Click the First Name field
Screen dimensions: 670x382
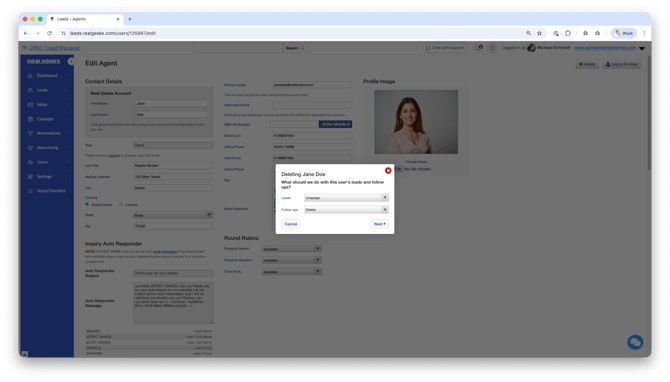pos(171,103)
